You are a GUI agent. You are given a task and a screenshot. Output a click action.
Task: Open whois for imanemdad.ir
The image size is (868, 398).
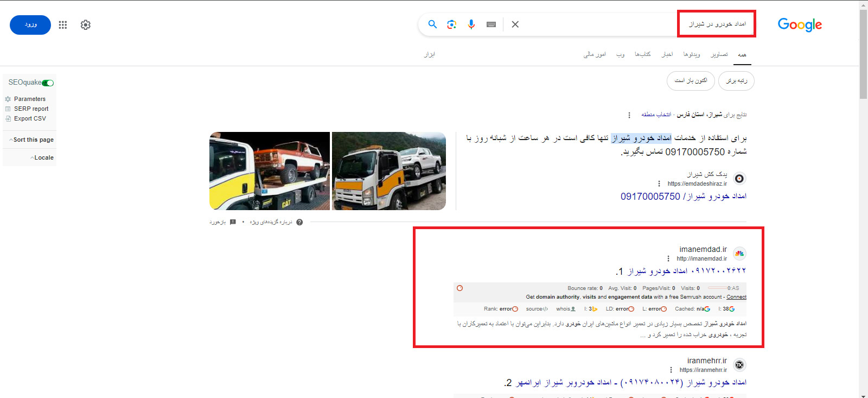(x=566, y=309)
